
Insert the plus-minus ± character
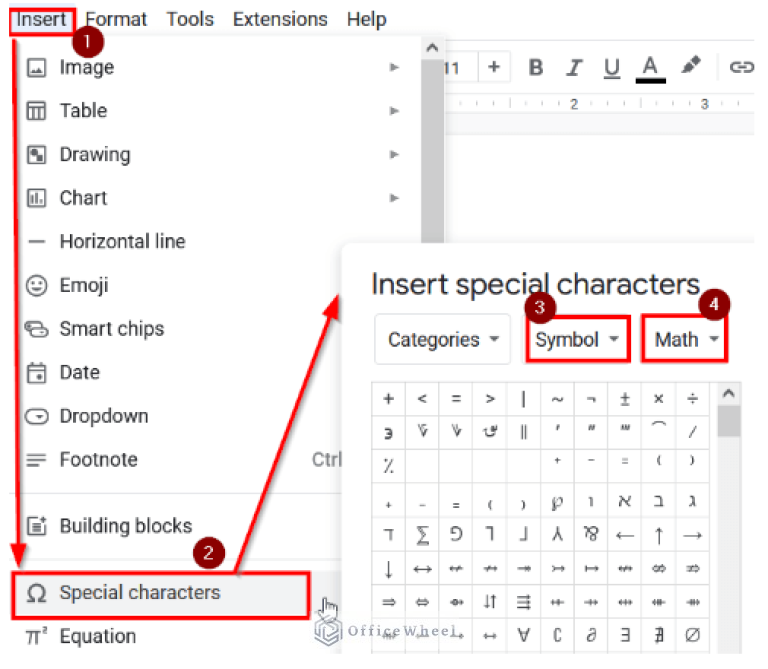coord(625,399)
